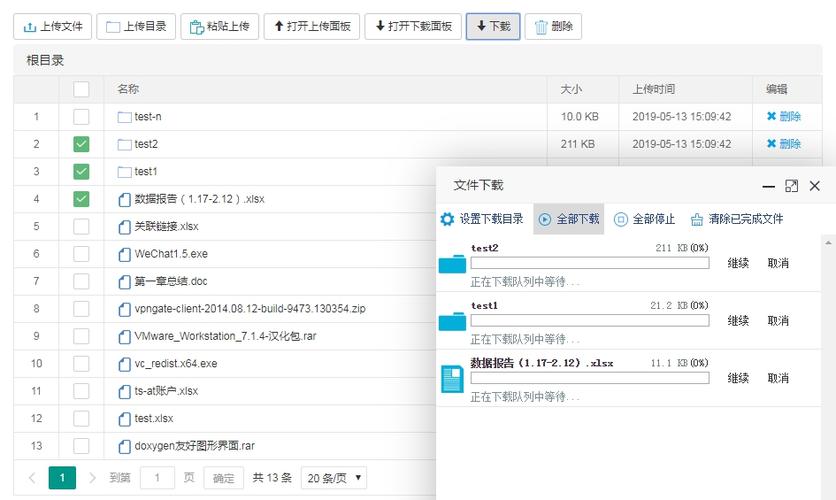Image resolution: width=836 pixels, height=500 pixels.
Task: Uncheck the 数据报告 xlsx row checkbox
Action: (x=81, y=199)
